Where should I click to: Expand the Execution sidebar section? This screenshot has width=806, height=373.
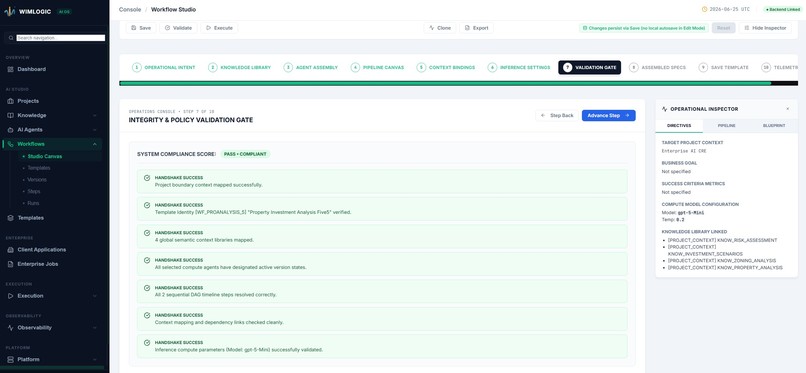click(95, 296)
